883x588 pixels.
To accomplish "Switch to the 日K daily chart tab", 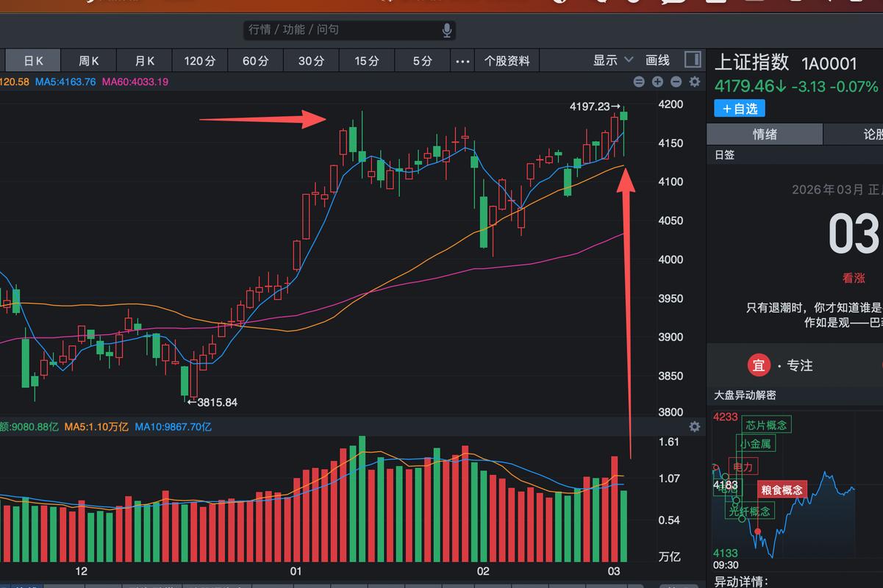I will click(34, 61).
